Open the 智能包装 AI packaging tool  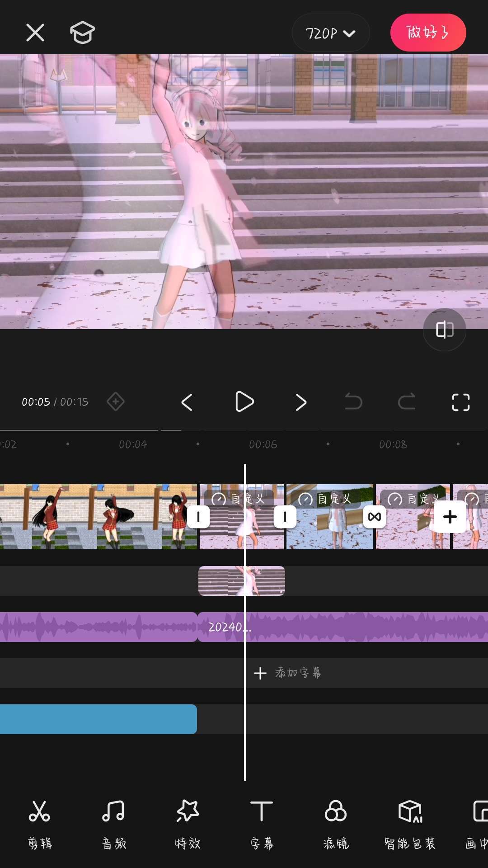coord(410,824)
